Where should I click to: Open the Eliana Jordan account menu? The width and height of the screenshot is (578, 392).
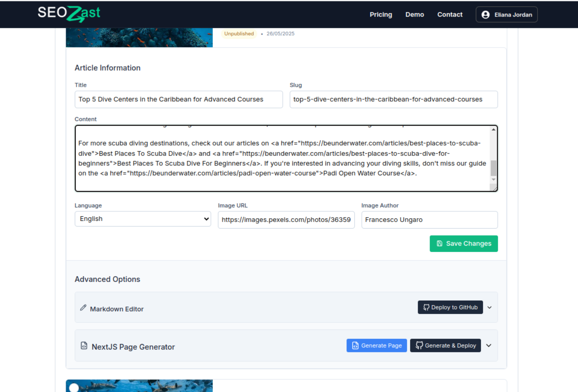click(506, 14)
